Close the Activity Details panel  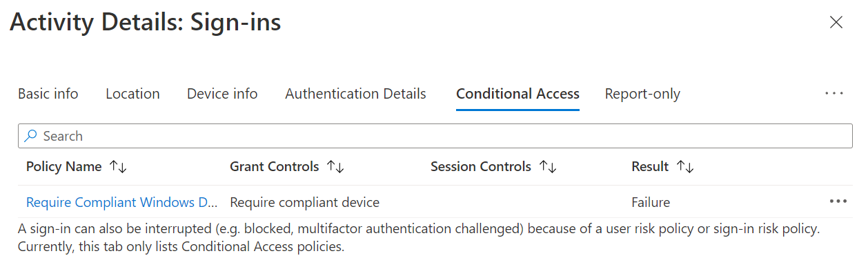(x=836, y=22)
